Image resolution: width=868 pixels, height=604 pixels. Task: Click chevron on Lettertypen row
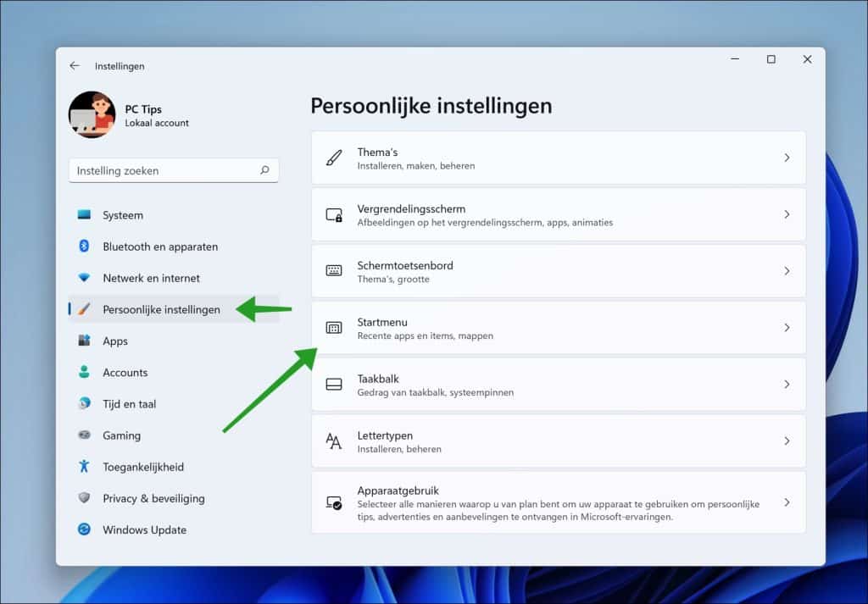787,441
